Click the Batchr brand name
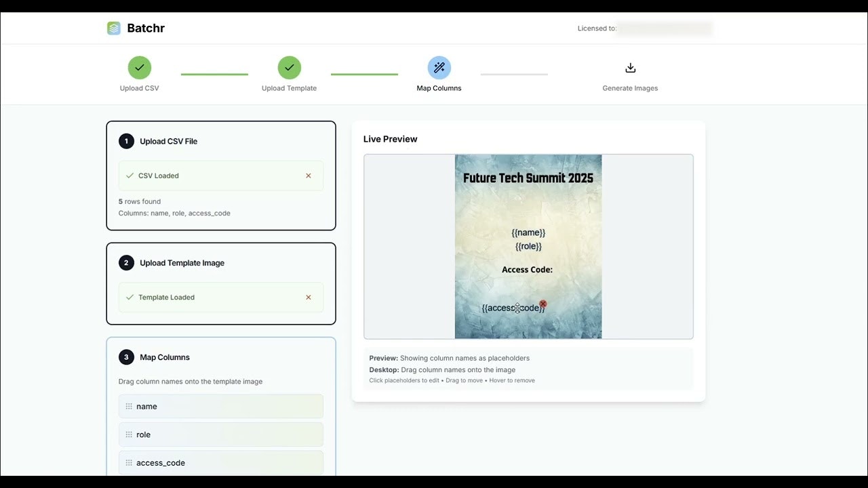The width and height of the screenshot is (868, 488). 146,28
